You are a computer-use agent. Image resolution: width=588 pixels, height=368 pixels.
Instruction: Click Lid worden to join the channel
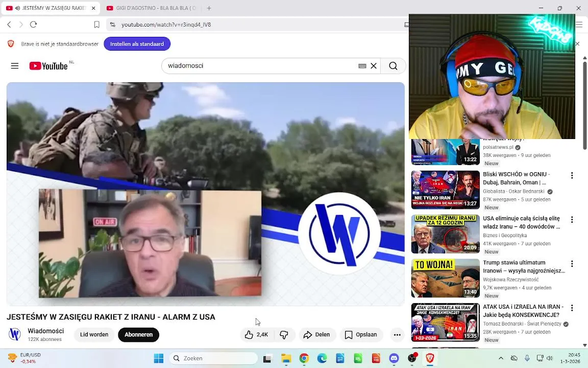(94, 335)
